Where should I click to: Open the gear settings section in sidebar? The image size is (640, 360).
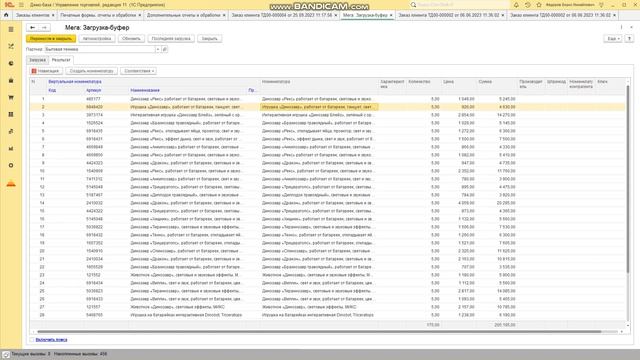click(x=11, y=165)
